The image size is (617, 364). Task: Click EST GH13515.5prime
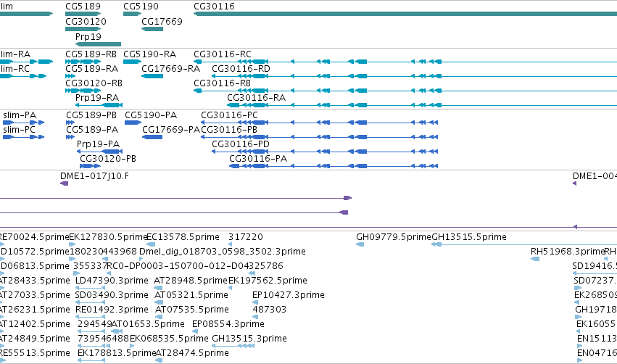[469, 237]
